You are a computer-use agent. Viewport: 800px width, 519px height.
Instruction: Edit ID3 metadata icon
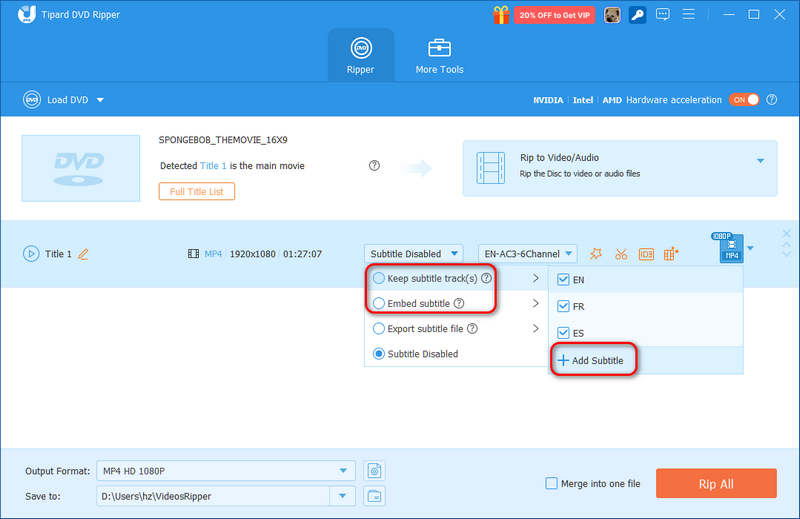point(646,254)
